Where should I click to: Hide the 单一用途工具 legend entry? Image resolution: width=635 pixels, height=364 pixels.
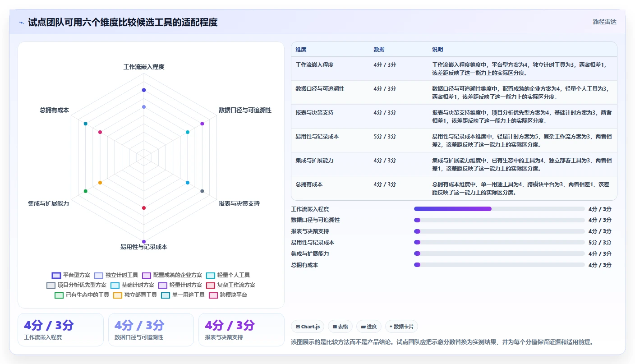point(183,295)
